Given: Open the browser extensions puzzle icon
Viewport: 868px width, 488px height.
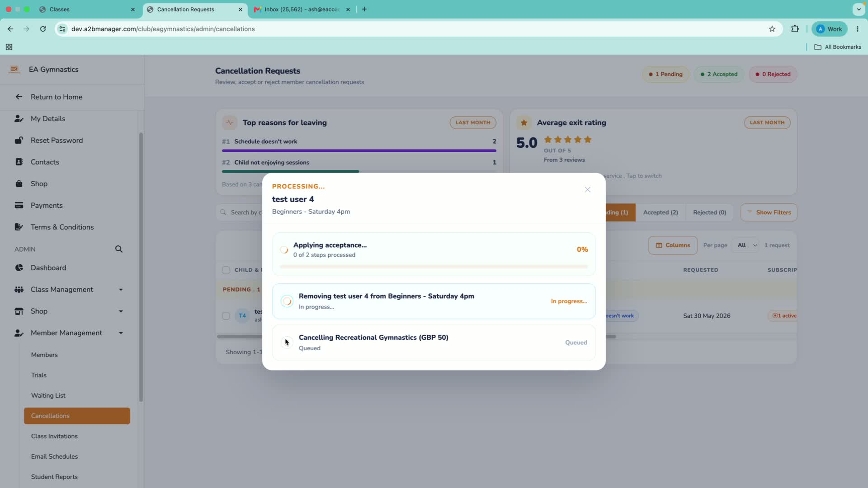Looking at the screenshot, I should (x=795, y=29).
